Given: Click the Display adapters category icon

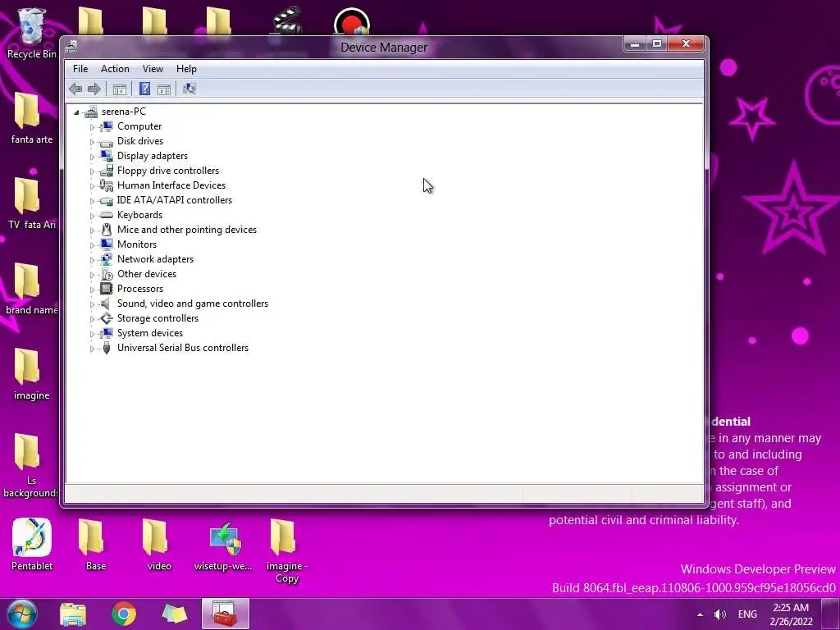Looking at the screenshot, I should pyautogui.click(x=107, y=156).
